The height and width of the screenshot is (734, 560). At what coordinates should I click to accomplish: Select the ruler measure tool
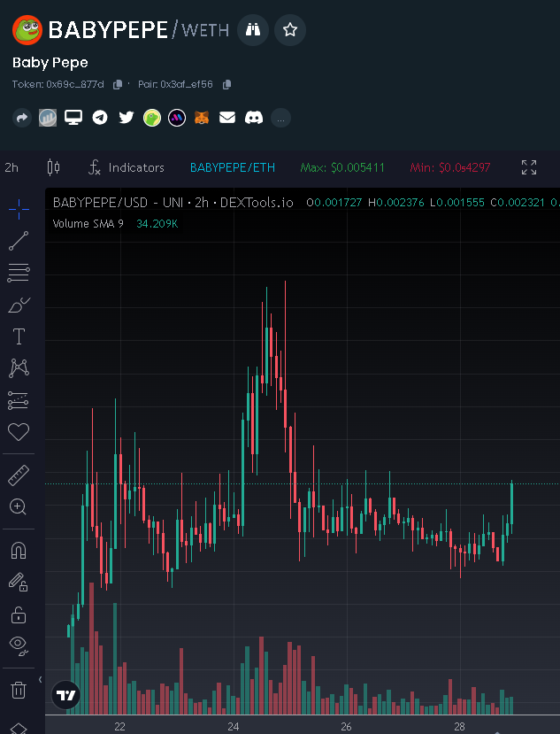pyautogui.click(x=19, y=475)
